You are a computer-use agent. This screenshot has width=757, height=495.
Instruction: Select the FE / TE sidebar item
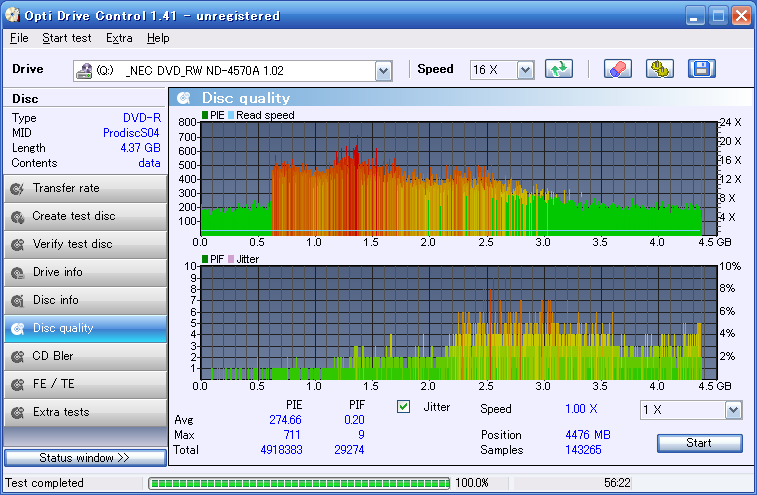(85, 384)
